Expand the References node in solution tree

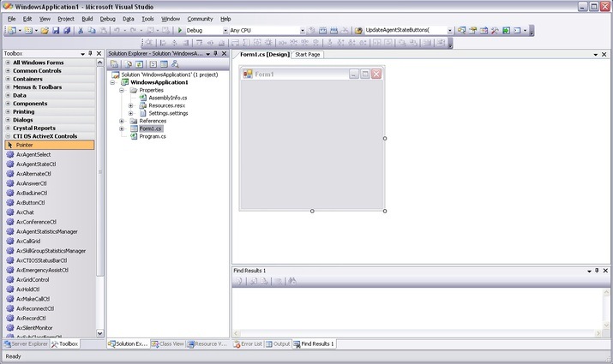[122, 121]
